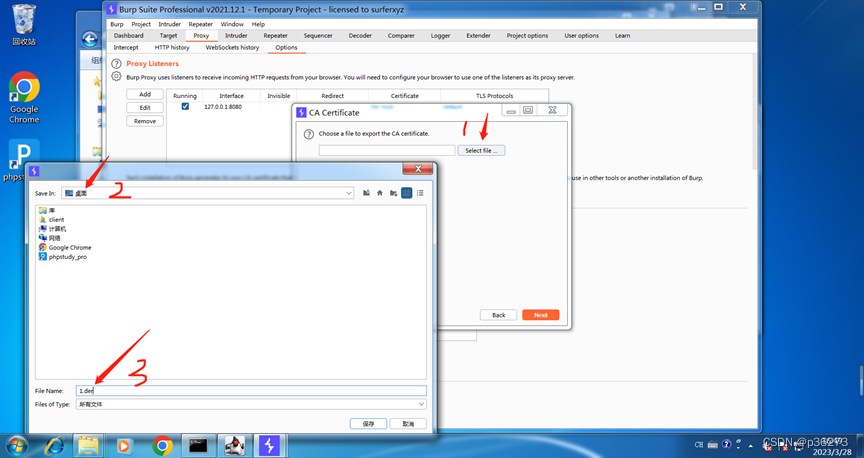Expand the Save In location dropdown

349,193
